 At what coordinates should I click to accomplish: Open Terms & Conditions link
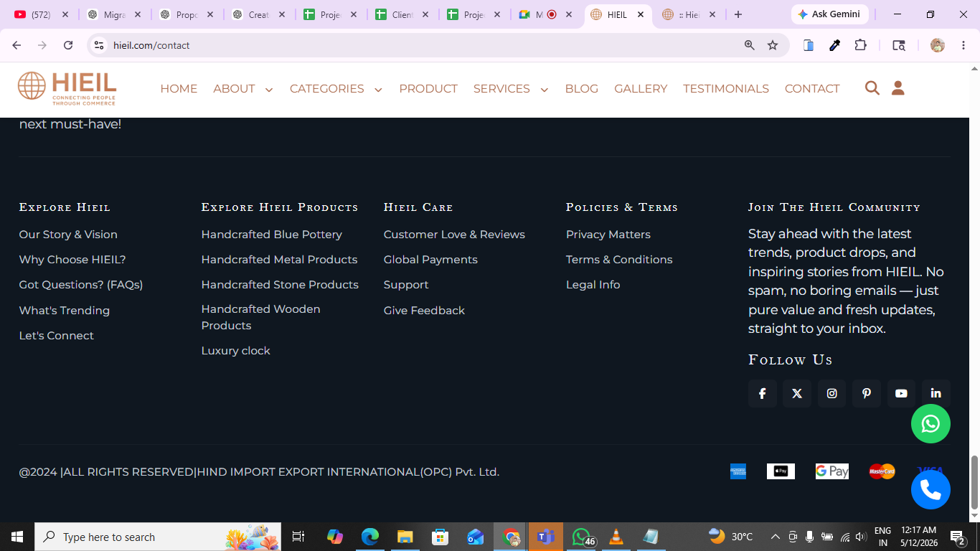click(x=619, y=260)
